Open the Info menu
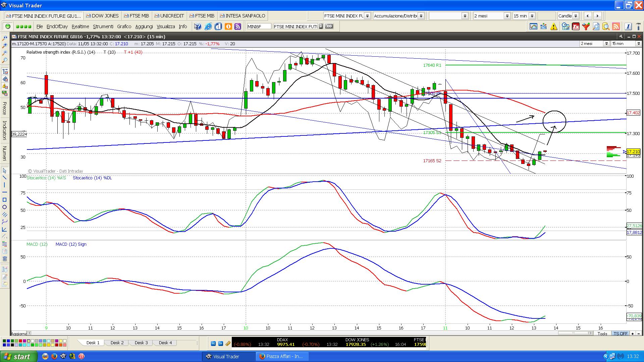Screen dimensions: 644x362 (x=183, y=26)
